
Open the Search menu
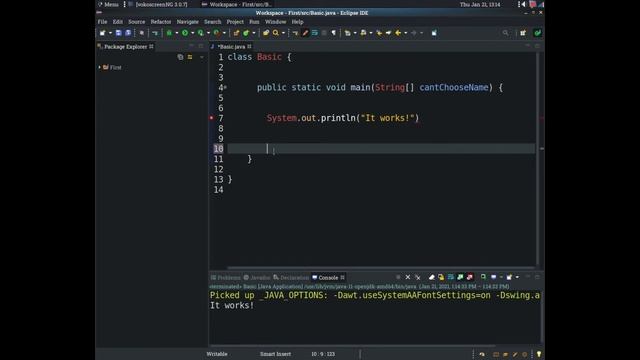pos(213,22)
